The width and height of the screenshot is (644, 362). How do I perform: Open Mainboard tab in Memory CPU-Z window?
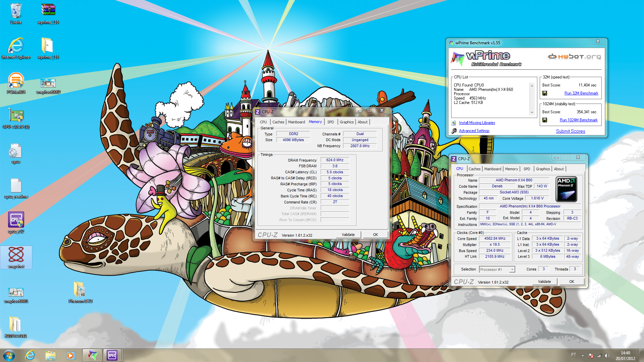tap(297, 122)
